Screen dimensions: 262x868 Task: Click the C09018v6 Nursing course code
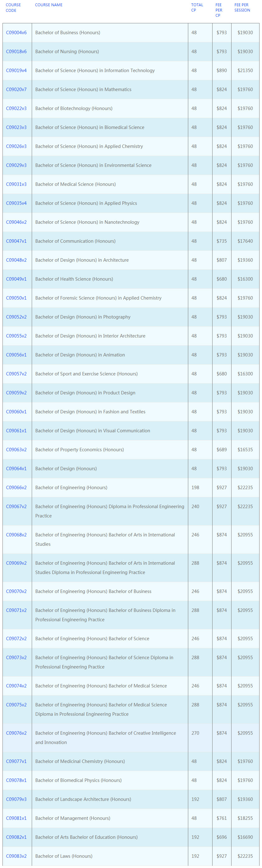[x=16, y=52]
